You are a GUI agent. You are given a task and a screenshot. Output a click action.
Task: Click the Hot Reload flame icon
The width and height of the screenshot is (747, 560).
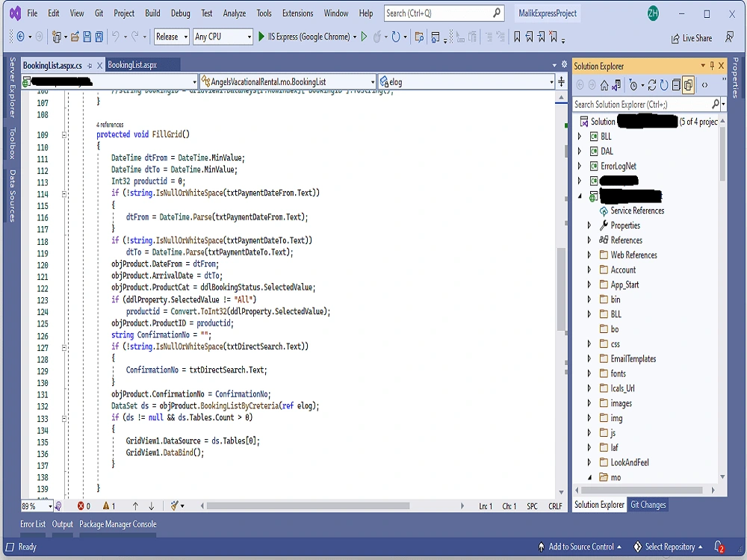(x=376, y=37)
